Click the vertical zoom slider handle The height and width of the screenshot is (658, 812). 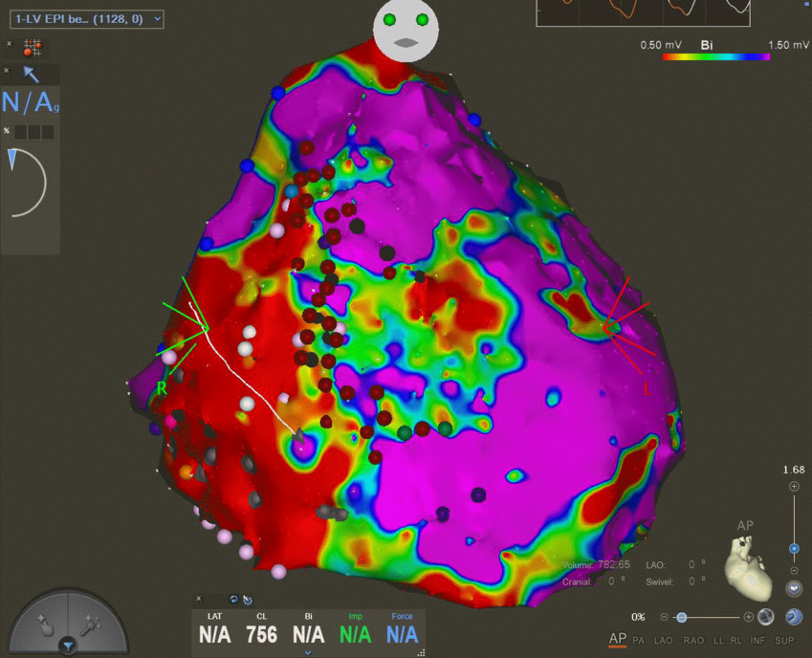[x=794, y=548]
